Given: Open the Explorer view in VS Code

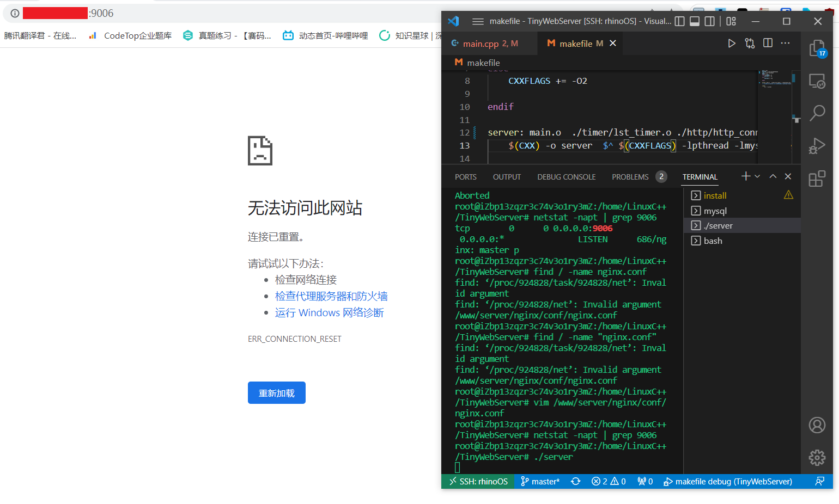Looking at the screenshot, I should tap(817, 49).
